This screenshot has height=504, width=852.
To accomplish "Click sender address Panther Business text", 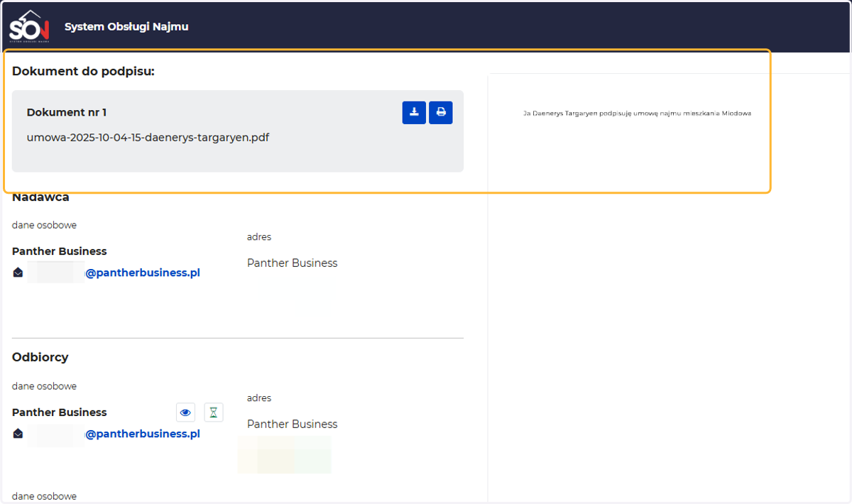I will (x=293, y=263).
